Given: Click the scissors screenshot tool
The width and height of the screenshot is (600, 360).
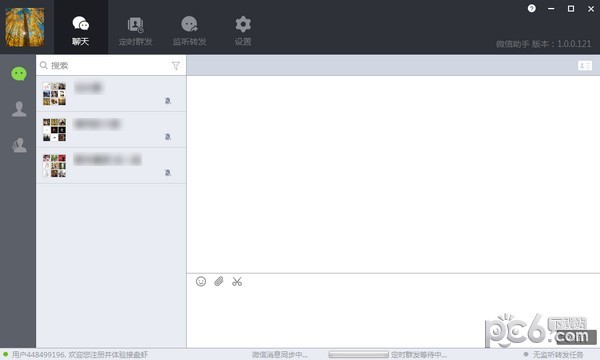Looking at the screenshot, I should [237, 282].
